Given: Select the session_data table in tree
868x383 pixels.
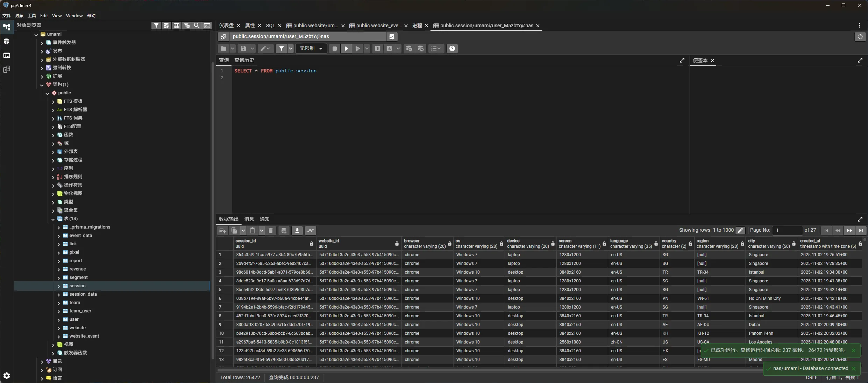Looking at the screenshot, I should pyautogui.click(x=83, y=294).
